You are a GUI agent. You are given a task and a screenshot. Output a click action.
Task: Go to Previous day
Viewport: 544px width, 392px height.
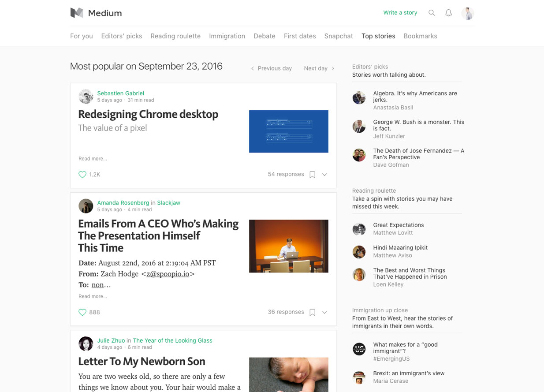(271, 68)
